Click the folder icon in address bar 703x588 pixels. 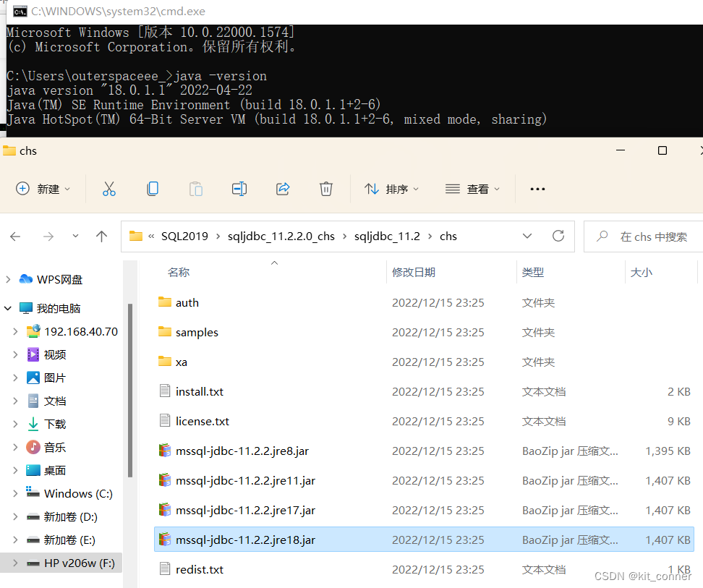coord(136,236)
